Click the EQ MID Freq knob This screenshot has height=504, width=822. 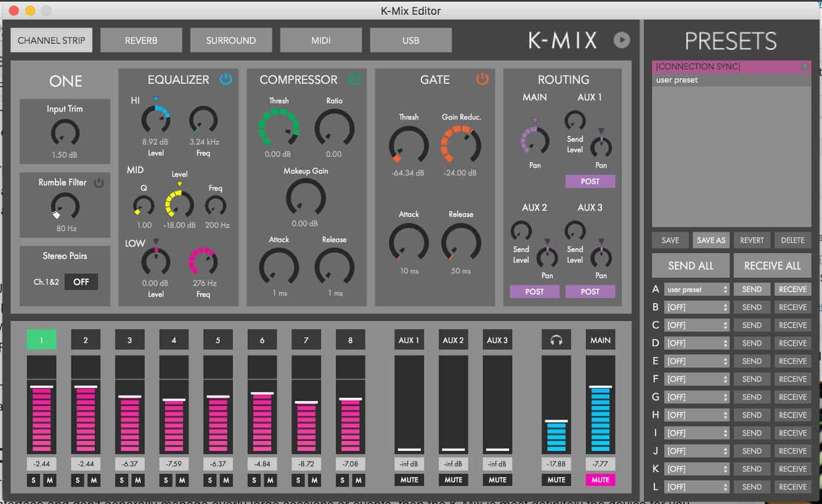pyautogui.click(x=215, y=206)
